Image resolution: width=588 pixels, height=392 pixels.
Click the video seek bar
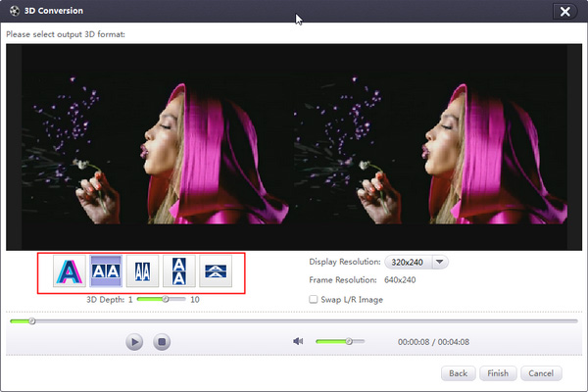(294, 320)
